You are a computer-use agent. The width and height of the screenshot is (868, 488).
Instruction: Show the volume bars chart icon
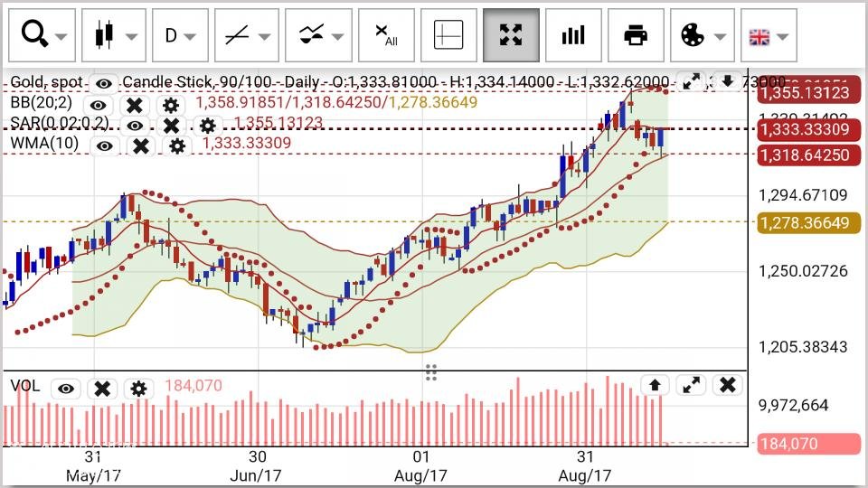coord(573,35)
